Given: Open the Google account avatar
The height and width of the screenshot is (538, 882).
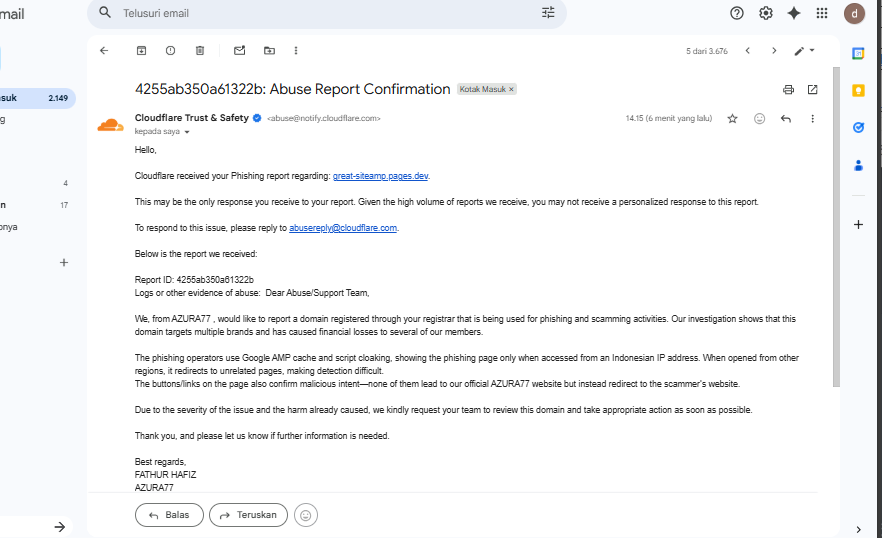Looking at the screenshot, I should click(x=854, y=14).
